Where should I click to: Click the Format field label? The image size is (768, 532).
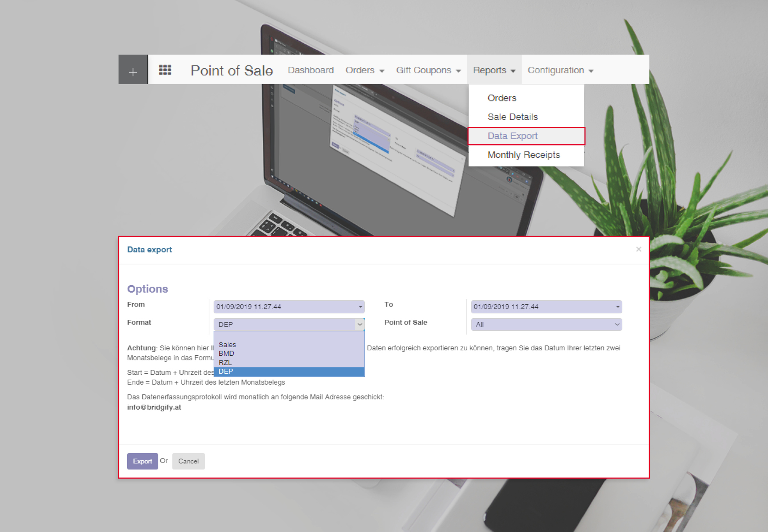[x=139, y=322]
